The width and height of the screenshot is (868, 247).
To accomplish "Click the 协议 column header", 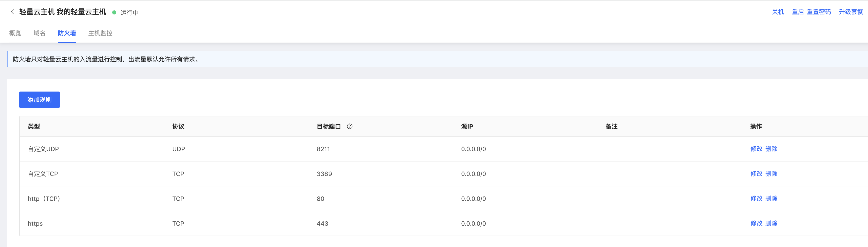I will pos(178,126).
